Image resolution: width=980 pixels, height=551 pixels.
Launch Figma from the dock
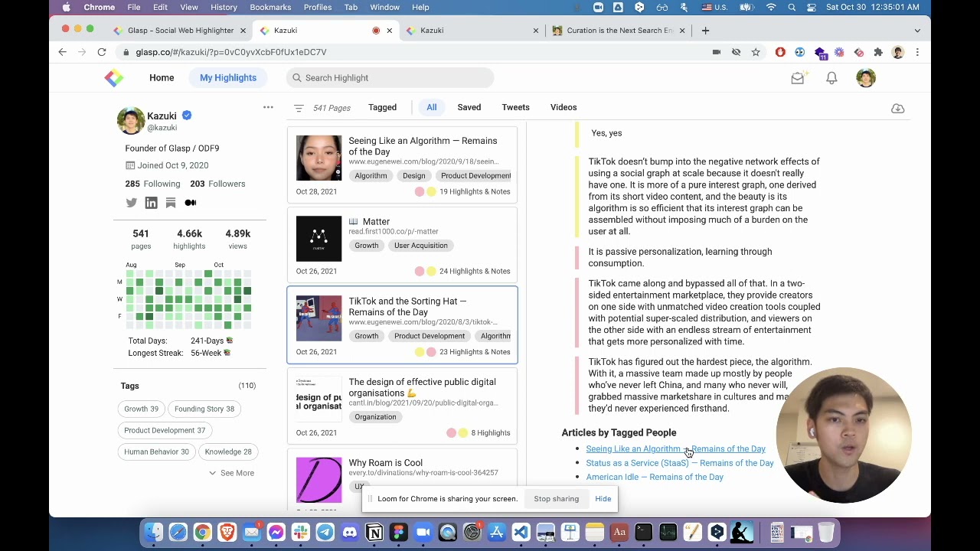click(399, 532)
